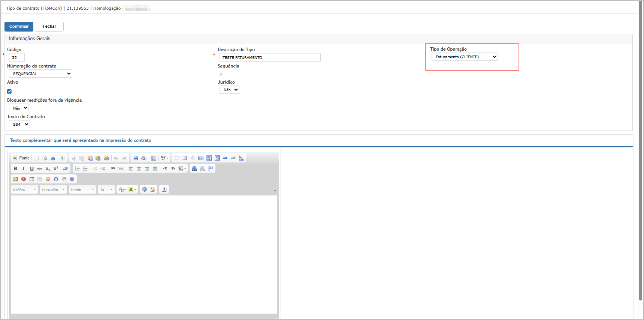This screenshot has height=320, width=644.
Task: Open the background color picker
Action: point(132,189)
